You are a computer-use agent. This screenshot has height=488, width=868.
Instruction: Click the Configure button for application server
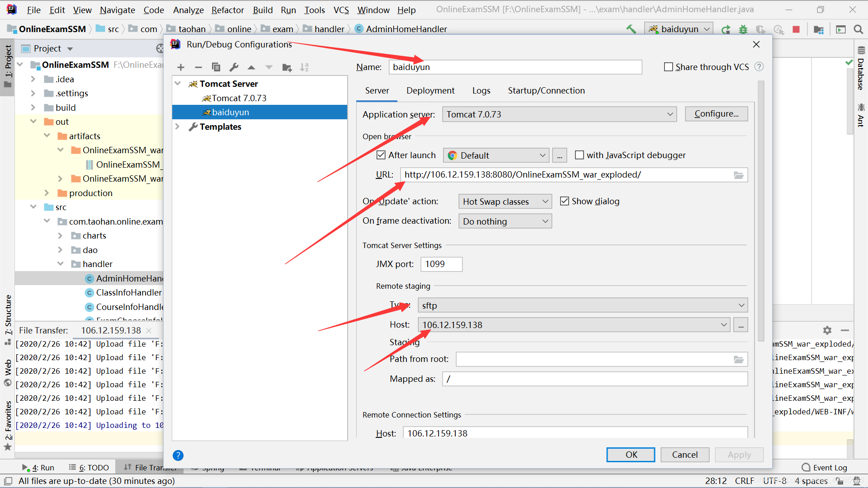[x=716, y=114]
